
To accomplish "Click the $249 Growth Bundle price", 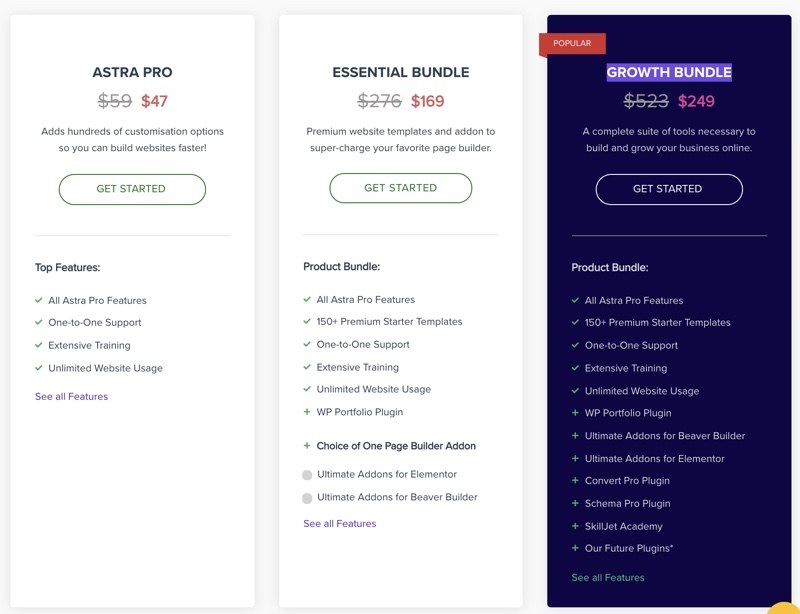I will 696,101.
